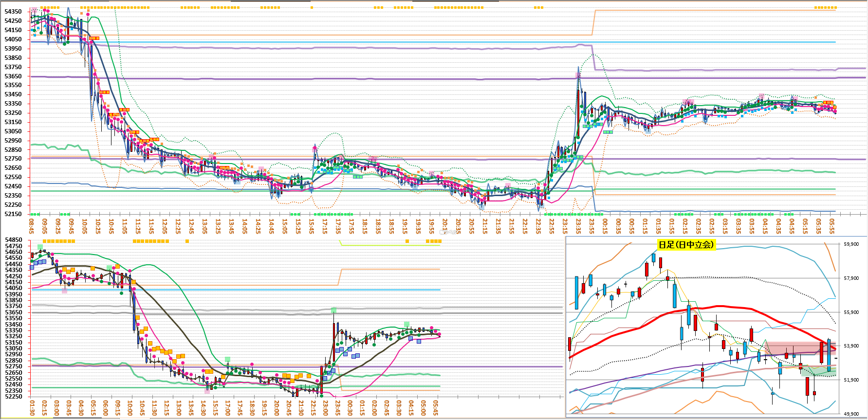Click the 01:30 time label on lower-left chart

pos(32,408)
